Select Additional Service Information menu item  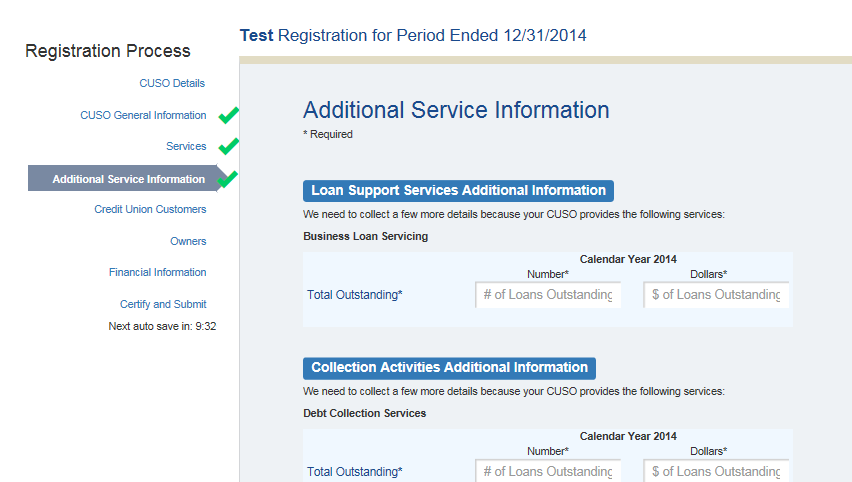pyautogui.click(x=128, y=179)
